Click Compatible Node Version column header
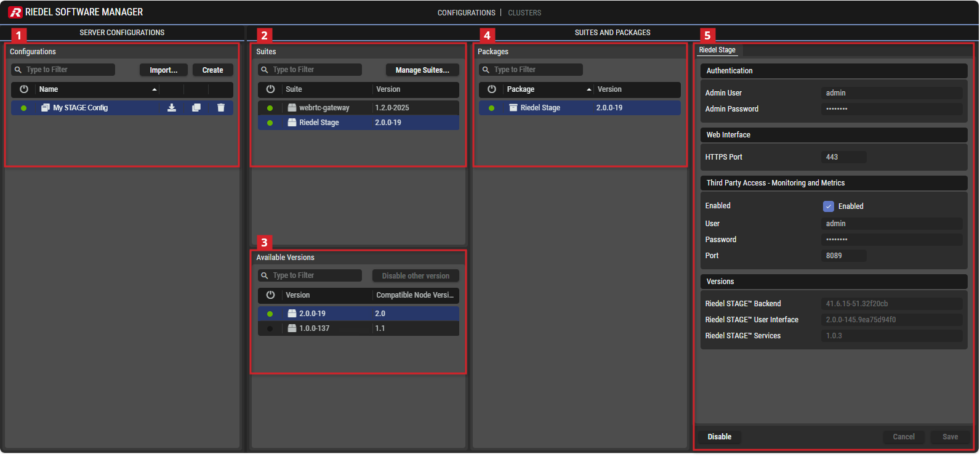This screenshot has height=456, width=980. [x=415, y=295]
